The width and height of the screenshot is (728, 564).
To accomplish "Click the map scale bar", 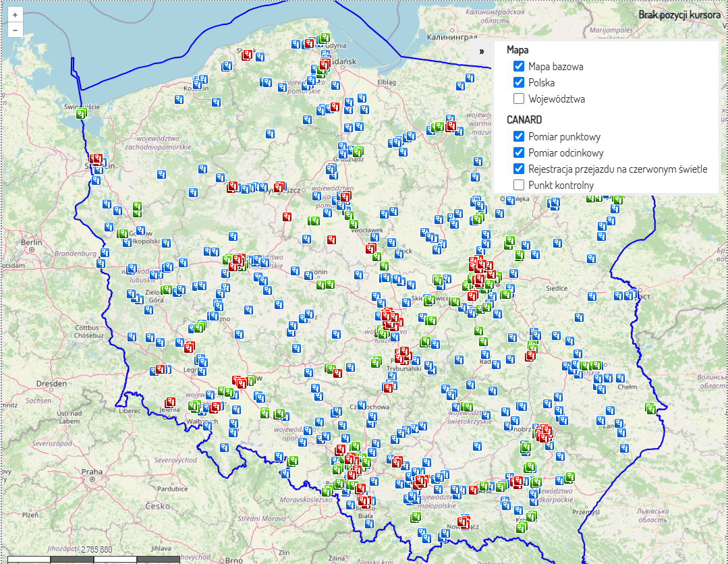I will click(x=94, y=559).
